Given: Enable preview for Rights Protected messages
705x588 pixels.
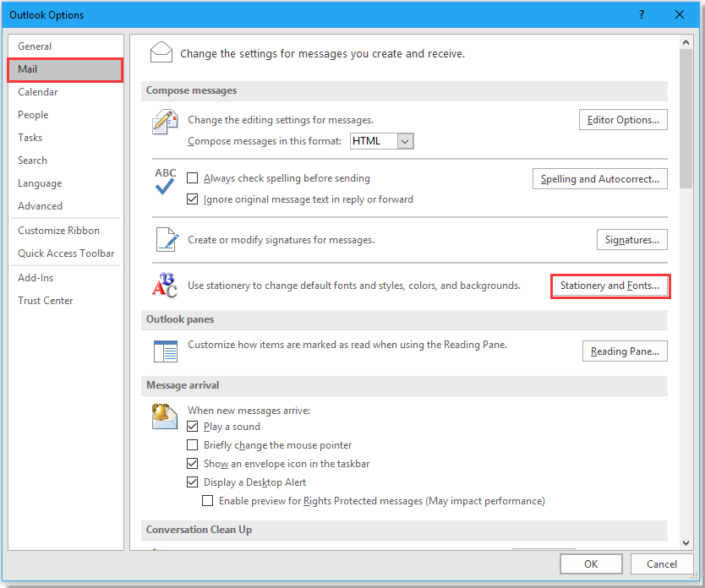Looking at the screenshot, I should 208,501.
